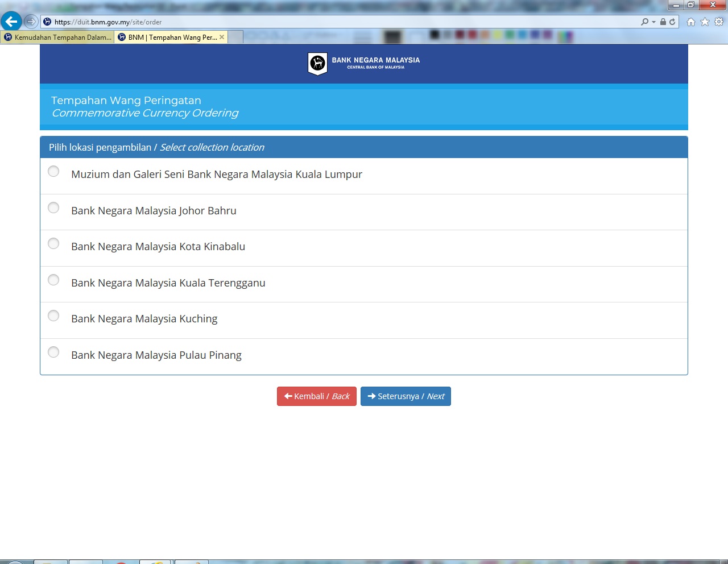
Task: Open the browser Home icon
Action: [691, 22]
